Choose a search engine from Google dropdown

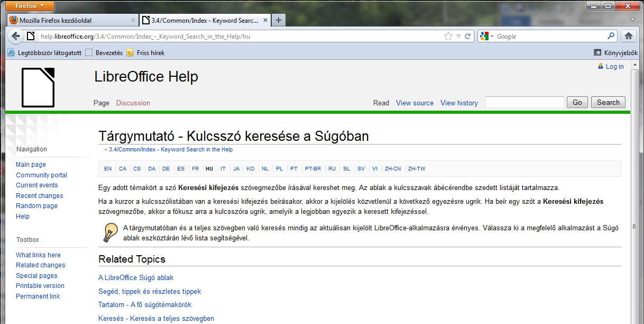(x=486, y=37)
